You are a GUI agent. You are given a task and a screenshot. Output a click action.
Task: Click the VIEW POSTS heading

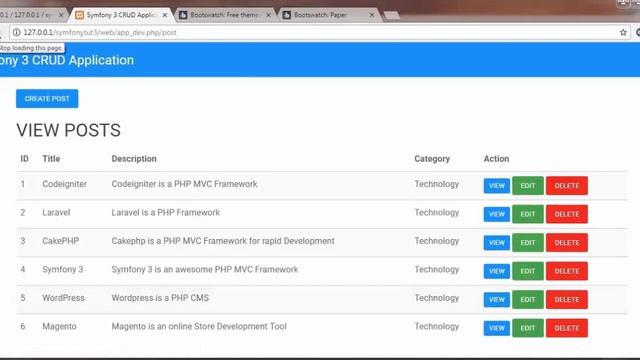tap(69, 131)
